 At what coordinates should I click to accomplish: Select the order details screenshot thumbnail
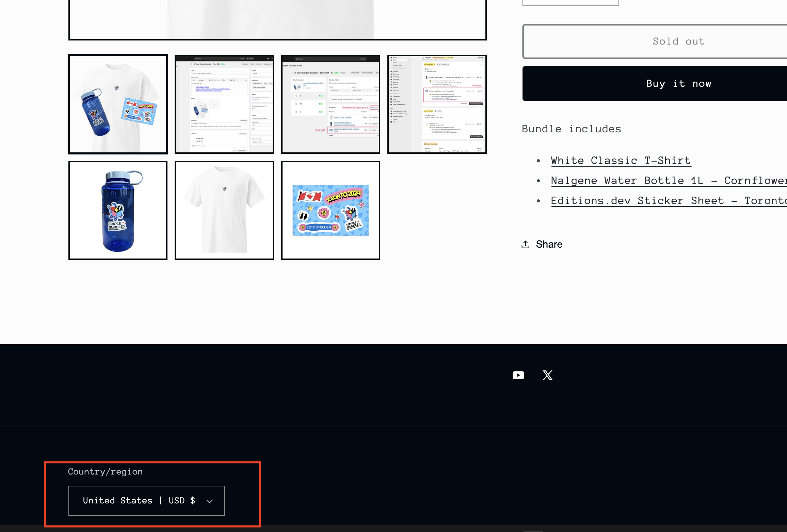tap(437, 104)
